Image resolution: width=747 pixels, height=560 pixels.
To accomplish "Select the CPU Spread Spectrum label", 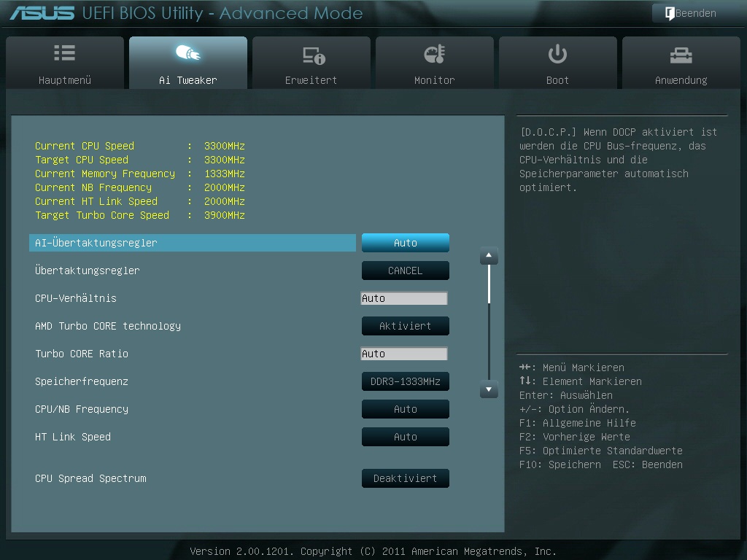I will point(90,478).
